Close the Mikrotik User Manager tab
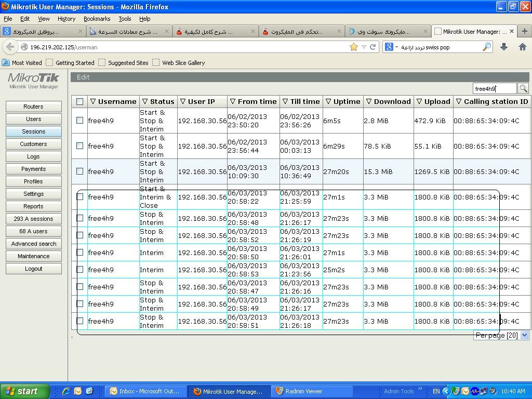Image resolution: width=532 pixels, height=399 pixels. [x=512, y=31]
